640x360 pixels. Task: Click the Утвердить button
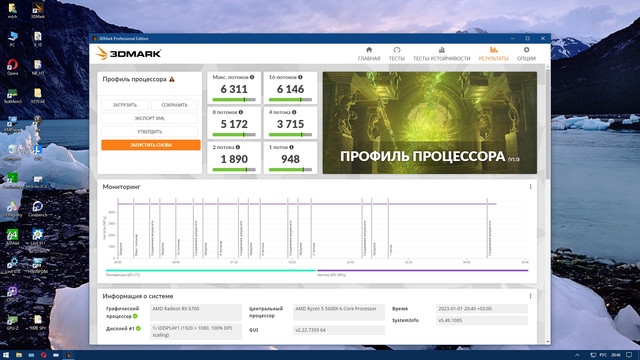pos(149,132)
